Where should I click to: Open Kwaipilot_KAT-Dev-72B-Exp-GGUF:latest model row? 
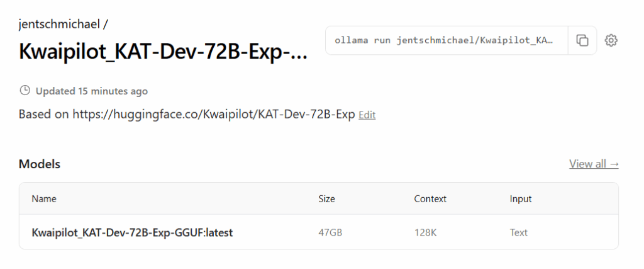tap(132, 232)
